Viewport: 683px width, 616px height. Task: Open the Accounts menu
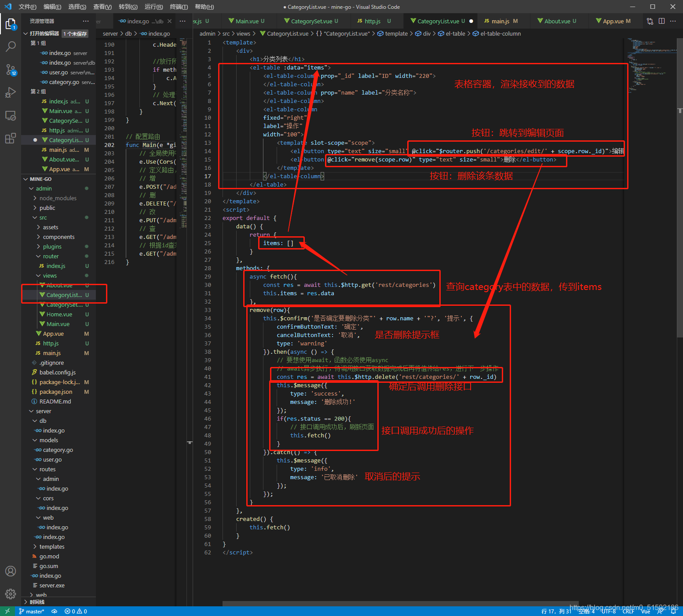point(11,571)
